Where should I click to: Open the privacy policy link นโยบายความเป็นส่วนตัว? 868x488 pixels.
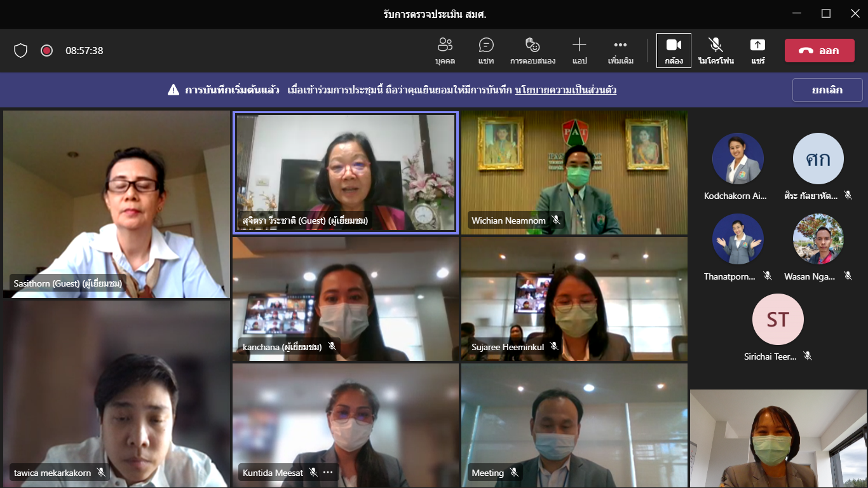[566, 90]
